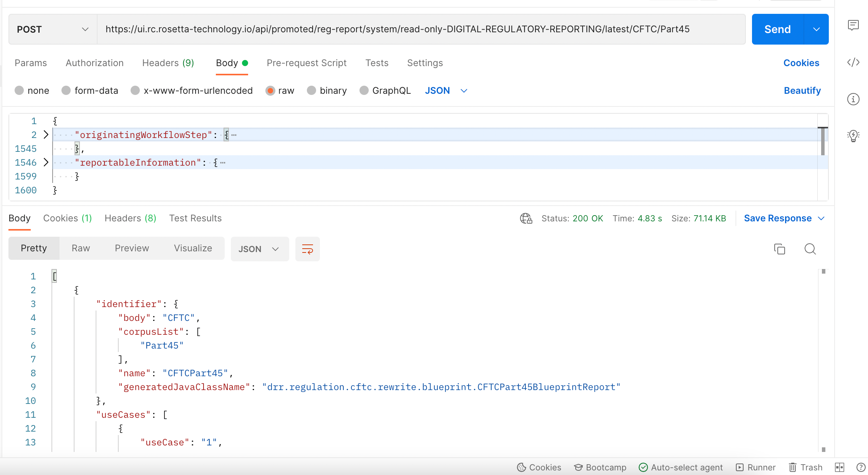Screen dimensions: 868x475
Task: Expand the reportableInformation object on line 1546
Action: (46, 162)
